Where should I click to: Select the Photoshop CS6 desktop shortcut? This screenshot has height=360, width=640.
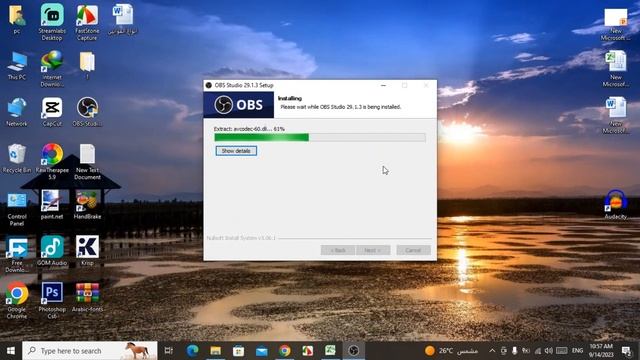coord(52,301)
